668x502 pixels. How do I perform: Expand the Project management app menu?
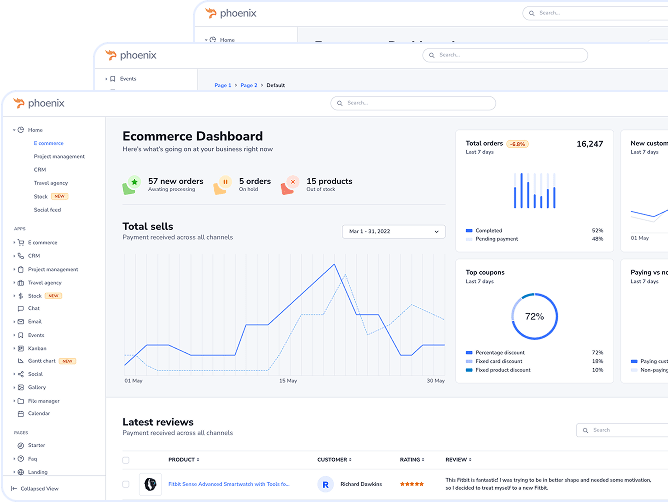click(x=15, y=269)
